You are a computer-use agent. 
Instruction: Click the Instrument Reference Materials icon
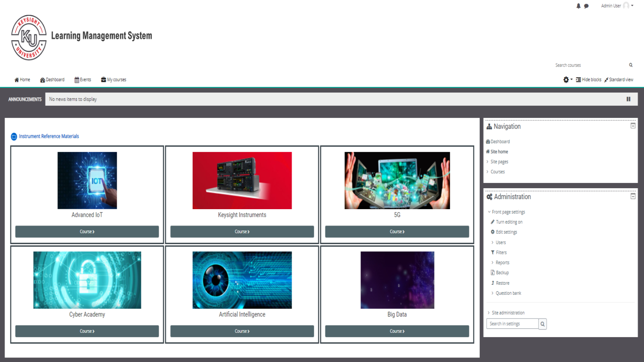pos(14,137)
